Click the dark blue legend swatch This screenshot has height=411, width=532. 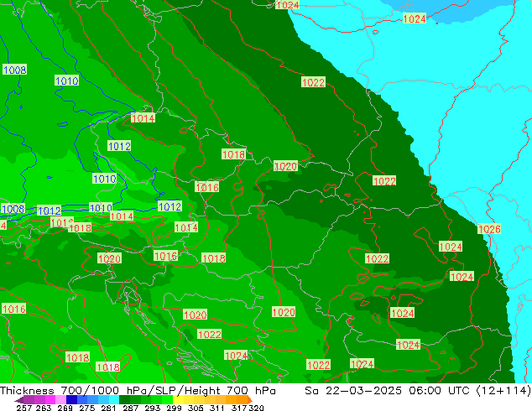pos(71,400)
